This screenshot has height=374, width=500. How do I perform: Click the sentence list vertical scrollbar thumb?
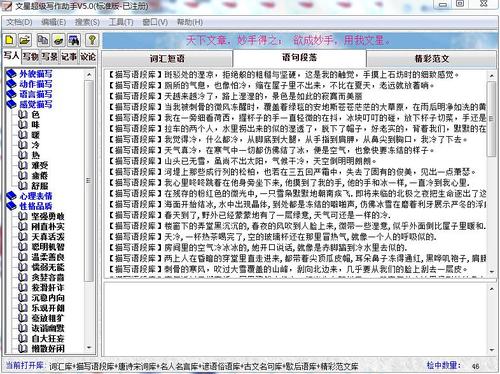(491, 118)
